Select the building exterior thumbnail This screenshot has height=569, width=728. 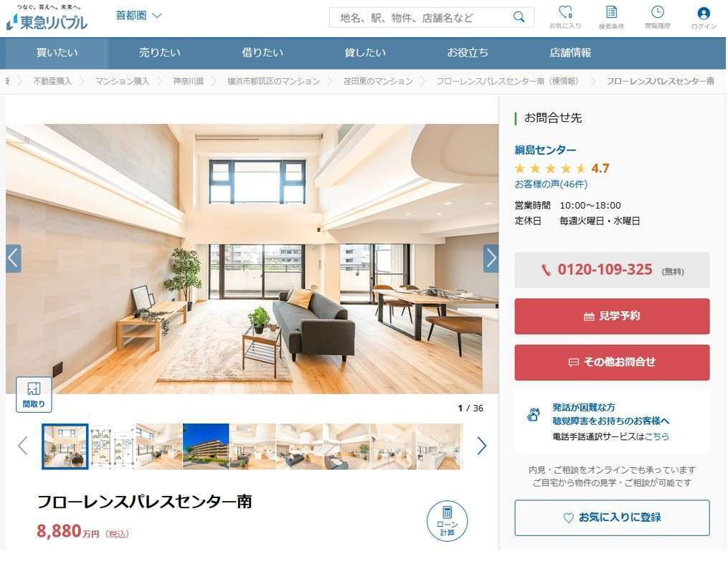point(206,446)
